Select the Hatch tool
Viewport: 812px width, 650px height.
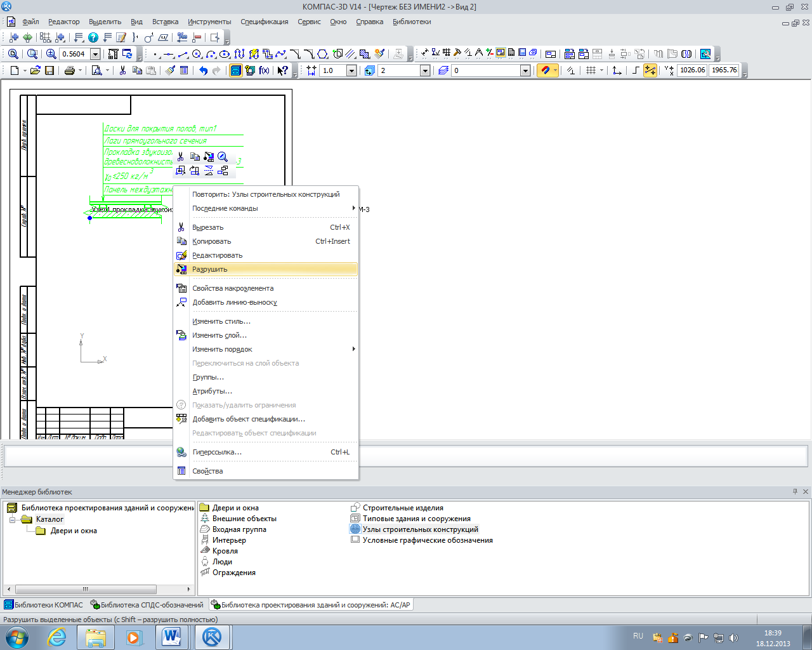pyautogui.click(x=365, y=54)
